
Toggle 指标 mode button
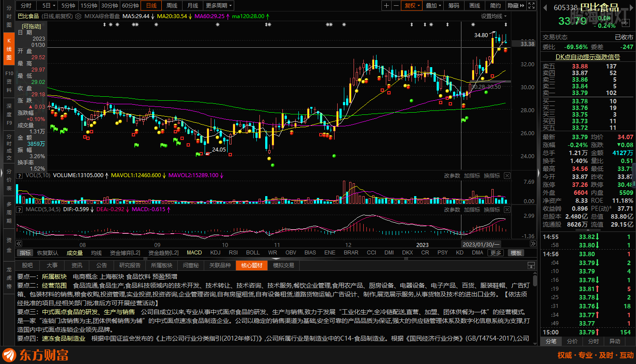[25, 253]
